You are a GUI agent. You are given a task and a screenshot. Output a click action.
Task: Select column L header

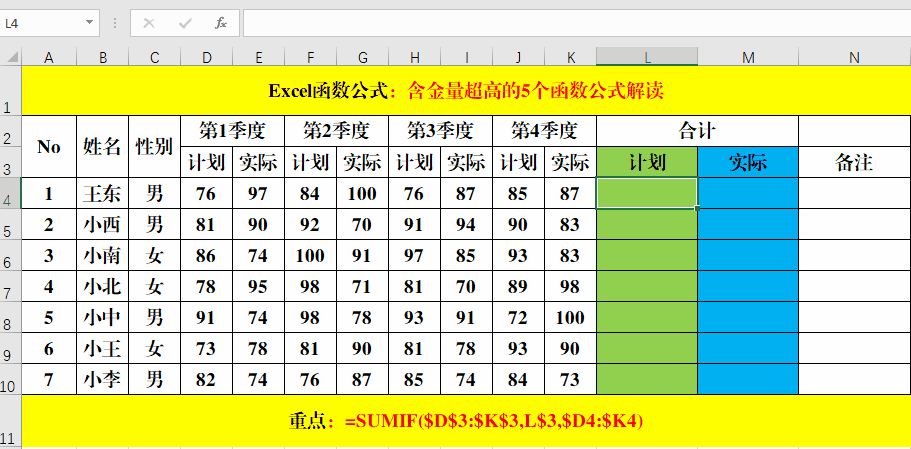coord(647,57)
